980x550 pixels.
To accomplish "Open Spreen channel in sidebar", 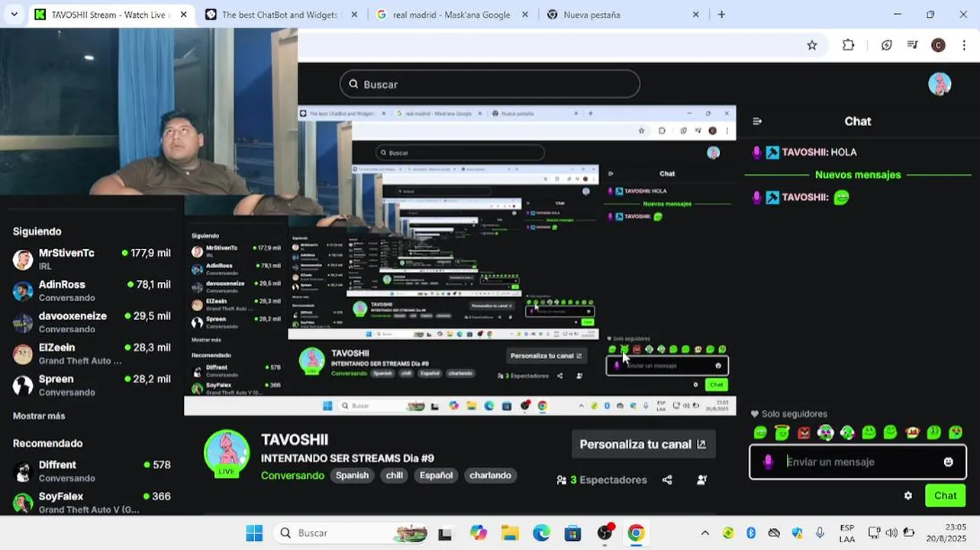I will 92,385.
